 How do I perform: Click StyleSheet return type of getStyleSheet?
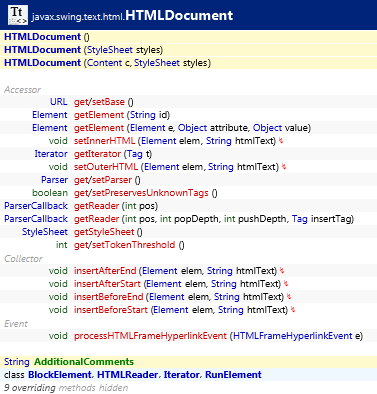45,232
